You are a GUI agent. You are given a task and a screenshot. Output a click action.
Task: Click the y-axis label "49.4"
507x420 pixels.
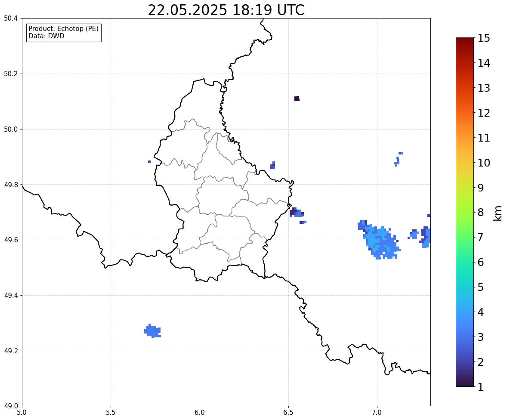point(10,295)
